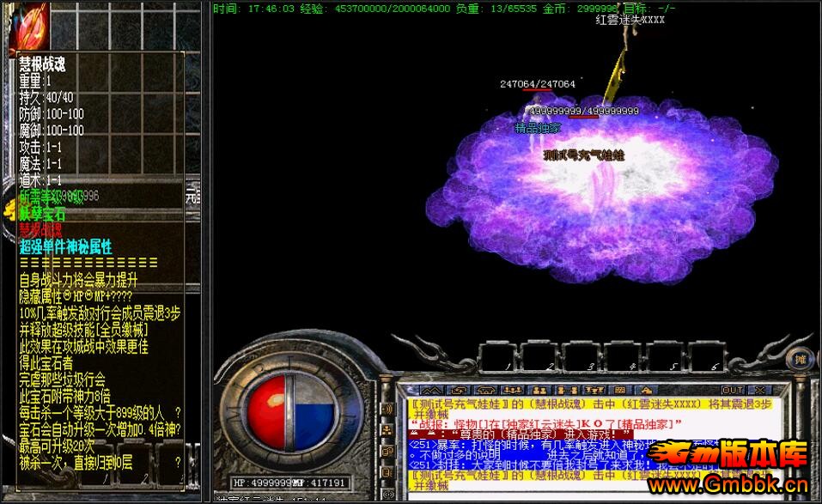Click the chat-bubbles icon beside chat

tap(387, 452)
